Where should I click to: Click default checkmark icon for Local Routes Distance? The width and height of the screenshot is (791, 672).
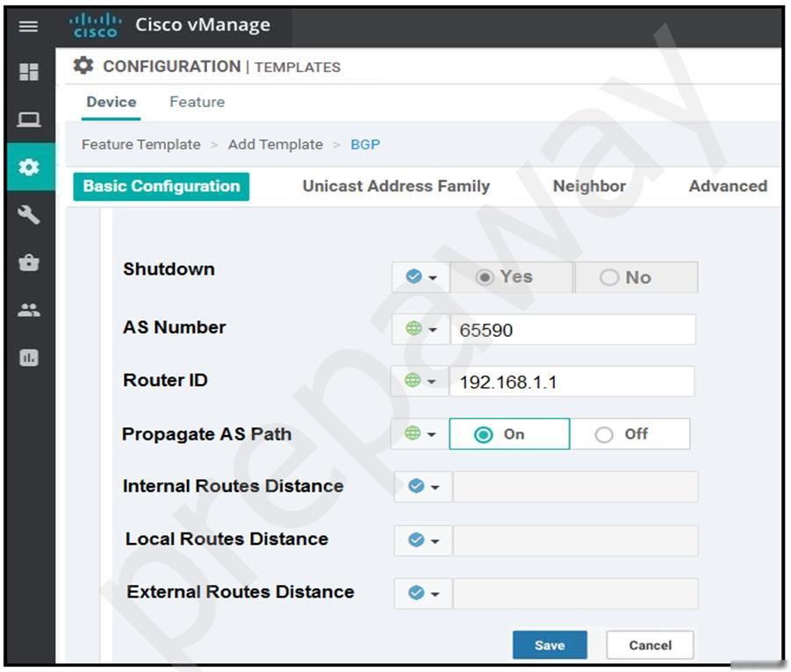click(416, 540)
